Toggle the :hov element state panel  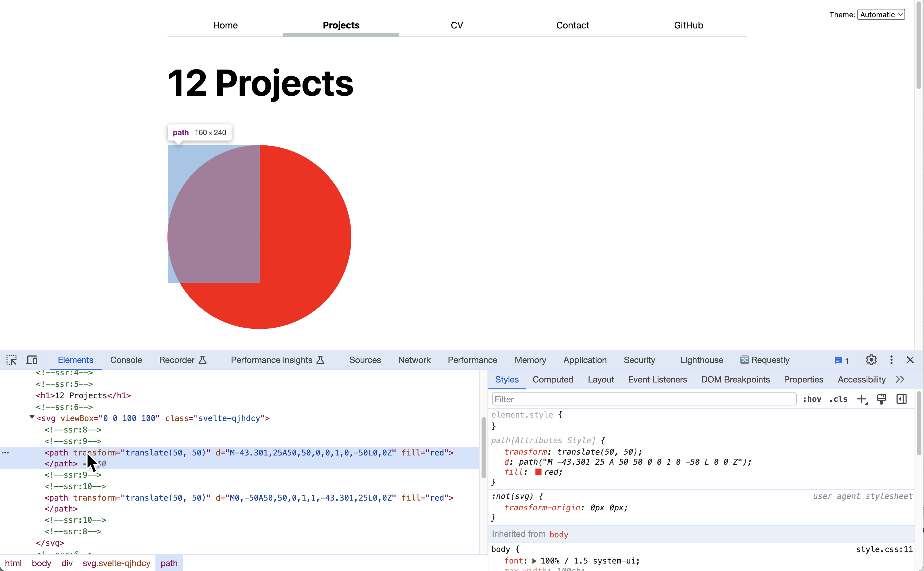[x=812, y=399]
